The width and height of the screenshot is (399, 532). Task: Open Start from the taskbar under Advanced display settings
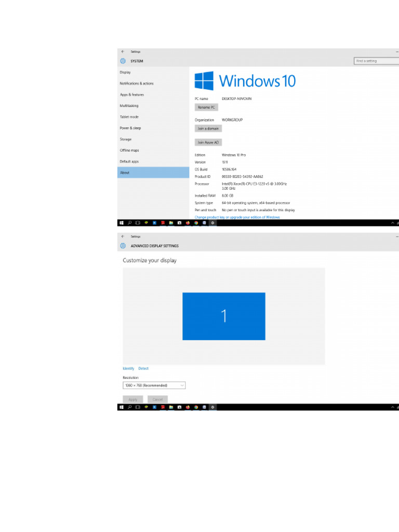pyautogui.click(x=122, y=407)
